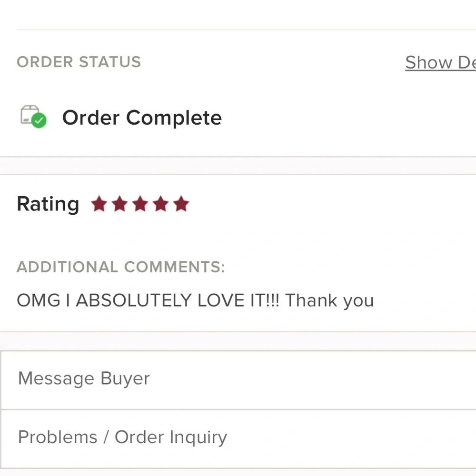Click the second rating star
The height and width of the screenshot is (476, 476).
click(120, 203)
